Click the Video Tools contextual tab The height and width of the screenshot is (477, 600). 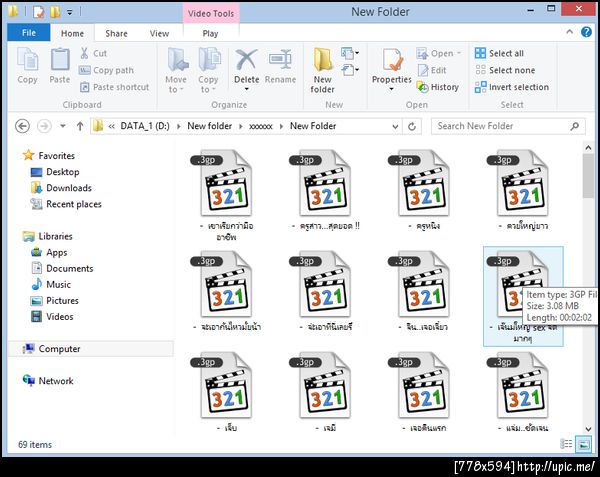(x=211, y=13)
